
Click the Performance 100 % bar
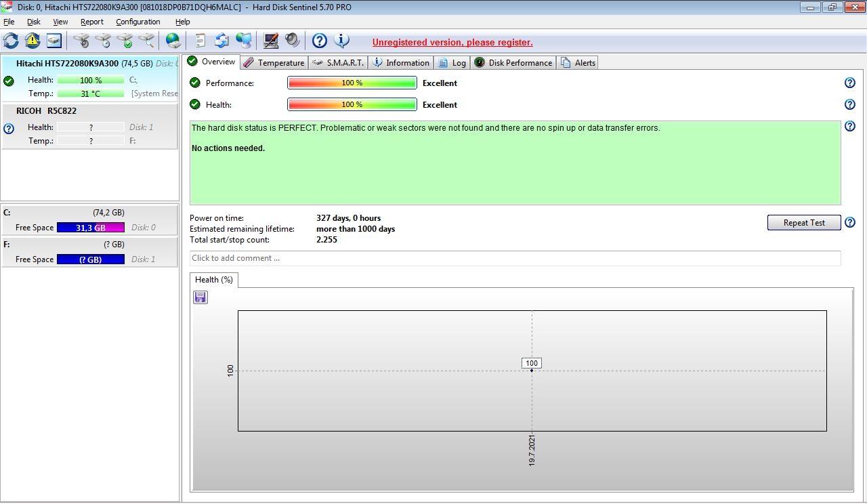[x=352, y=83]
